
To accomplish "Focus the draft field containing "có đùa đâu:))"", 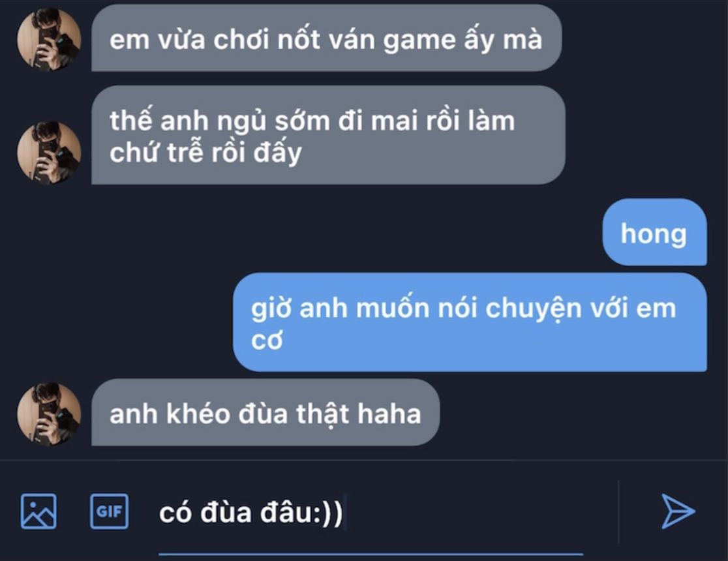I will point(371,513).
